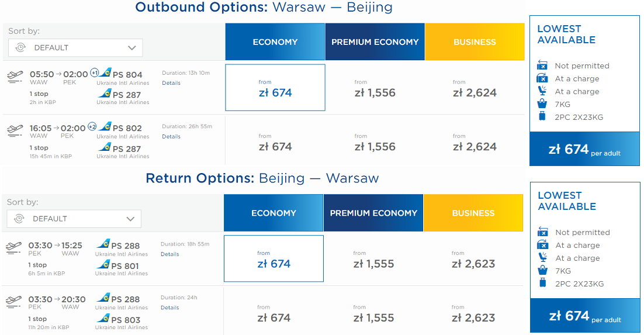Click the chevron arrow of the outbound sort box
Screen dimensions: 644x335
tap(131, 48)
